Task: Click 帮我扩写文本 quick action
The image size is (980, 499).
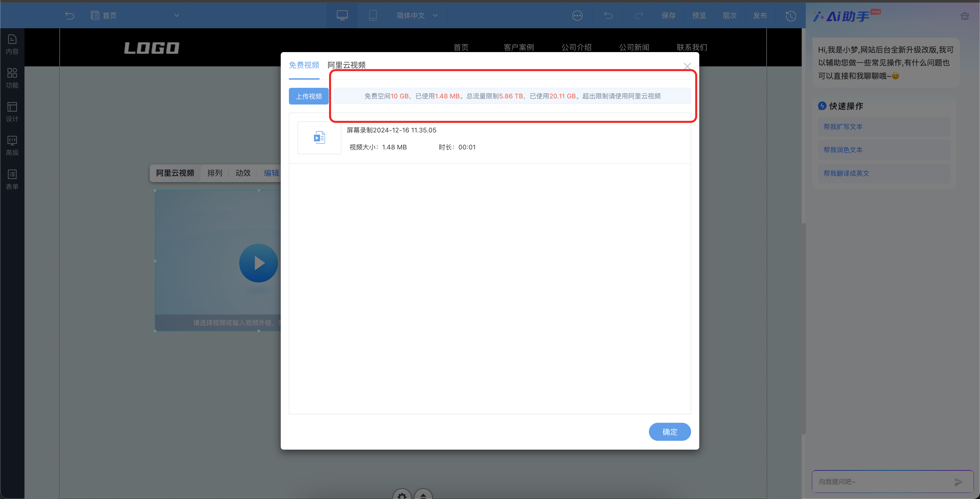Action: point(843,127)
